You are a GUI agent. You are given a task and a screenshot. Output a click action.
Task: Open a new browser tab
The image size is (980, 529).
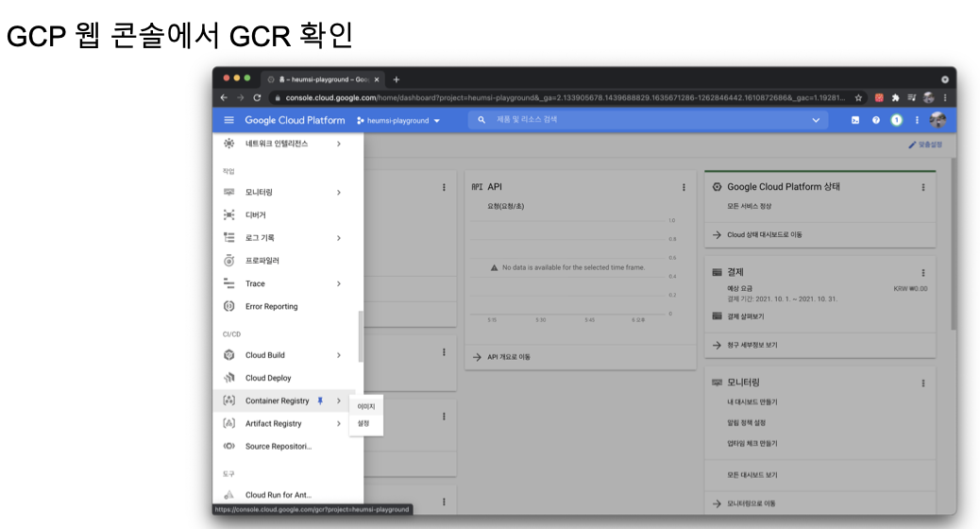pyautogui.click(x=397, y=79)
